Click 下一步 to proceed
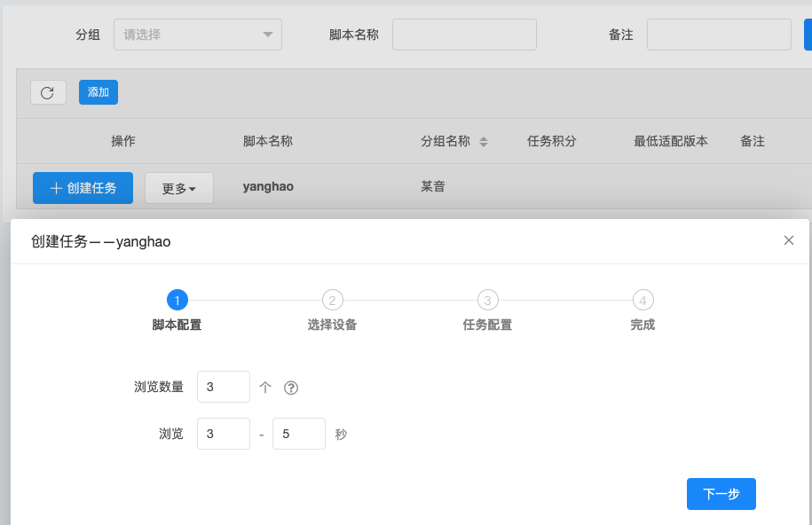This screenshot has width=812, height=525. coord(721,494)
